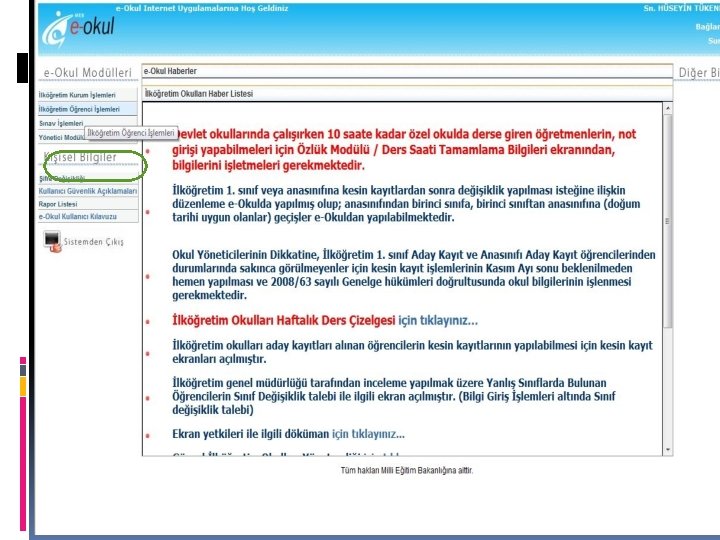Viewport: 720px width, 540px height.
Task: Click news list scrollbar down arrow
Action: tap(668, 450)
